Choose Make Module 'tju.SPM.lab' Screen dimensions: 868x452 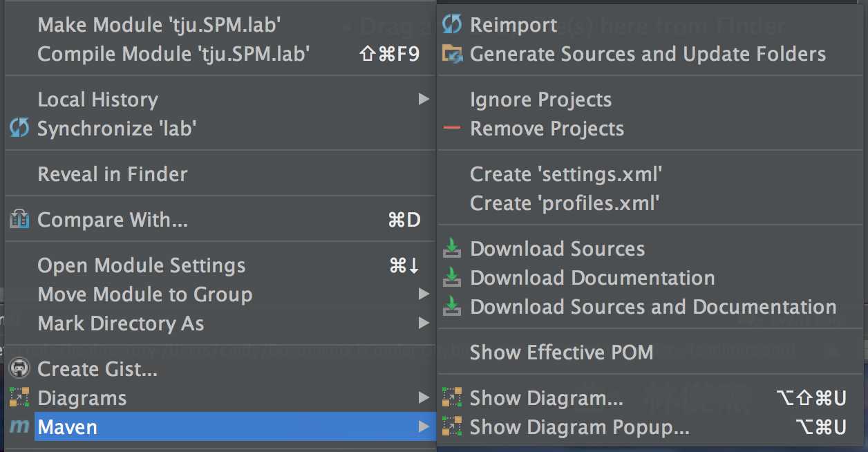click(x=221, y=25)
